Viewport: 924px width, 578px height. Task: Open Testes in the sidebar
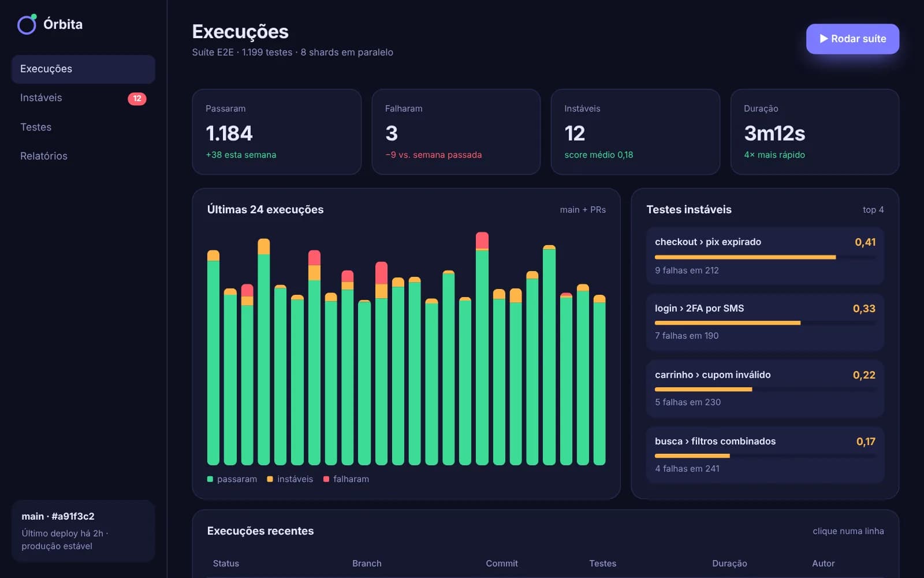pos(83,127)
